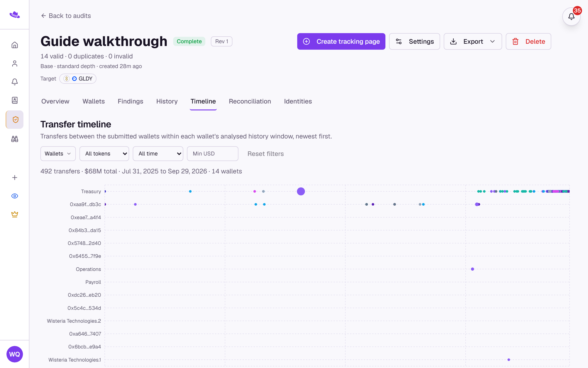Open the WQ account avatar
The width and height of the screenshot is (588, 368).
(14, 354)
